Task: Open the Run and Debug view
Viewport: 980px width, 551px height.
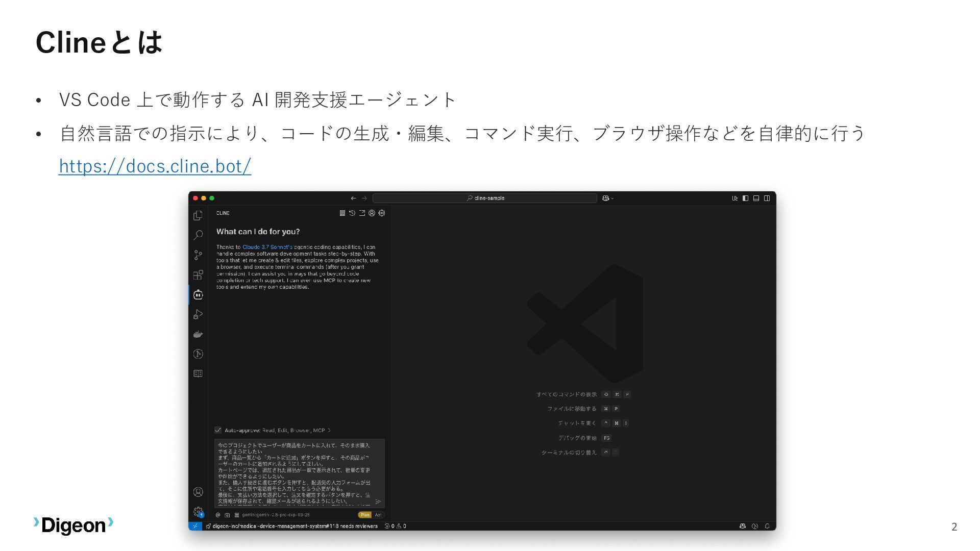Action: pos(198,315)
